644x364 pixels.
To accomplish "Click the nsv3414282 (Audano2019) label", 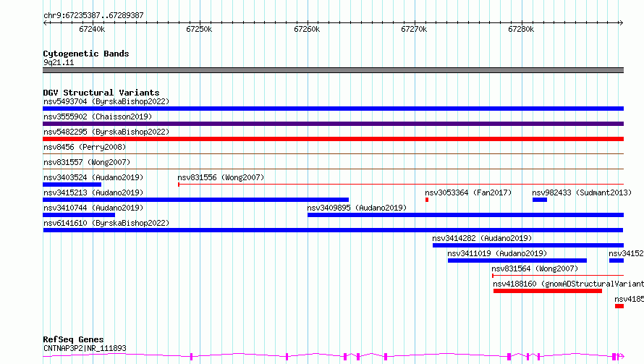I will click(x=482, y=238).
